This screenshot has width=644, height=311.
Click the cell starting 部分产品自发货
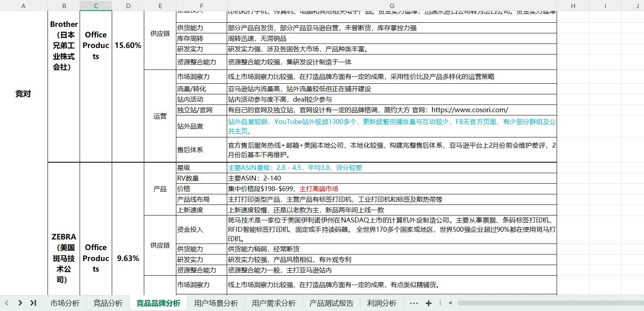pos(392,28)
